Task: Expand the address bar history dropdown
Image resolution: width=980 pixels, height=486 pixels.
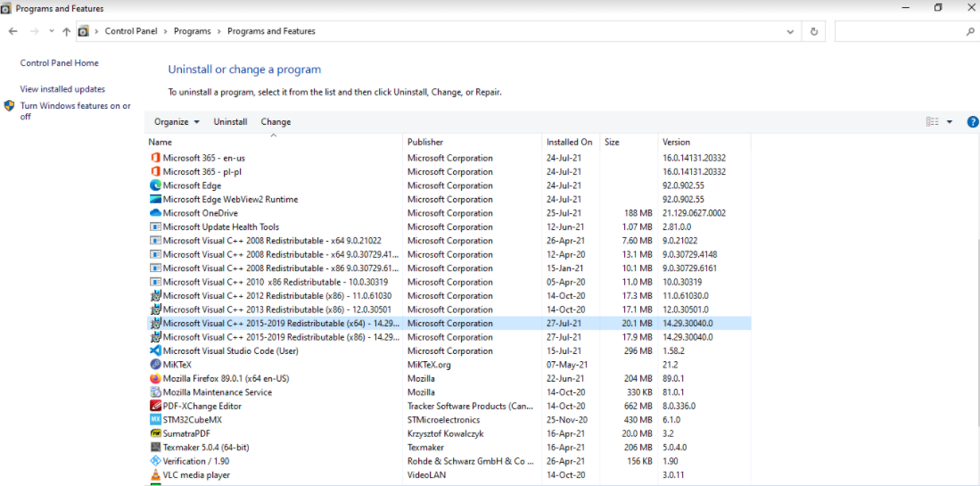Action: tap(791, 31)
